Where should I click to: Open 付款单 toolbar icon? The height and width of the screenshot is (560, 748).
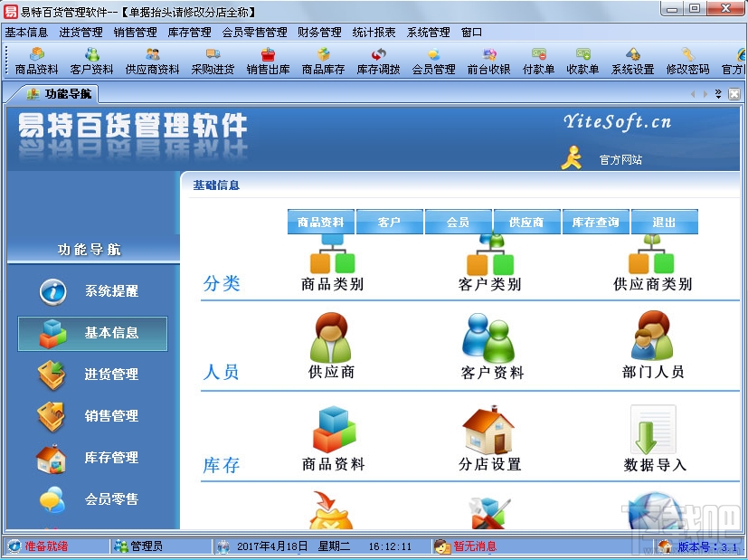click(538, 62)
